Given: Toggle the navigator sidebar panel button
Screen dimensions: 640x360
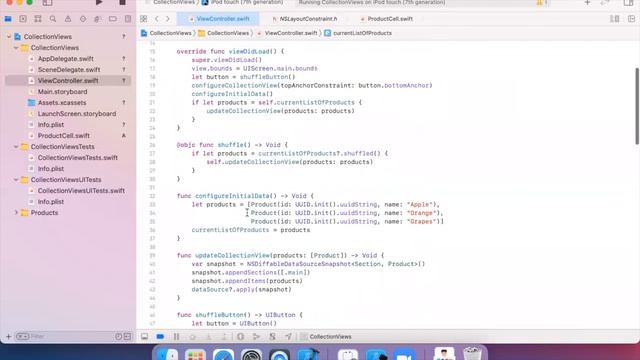Looking at the screenshot, I should 47,2.
